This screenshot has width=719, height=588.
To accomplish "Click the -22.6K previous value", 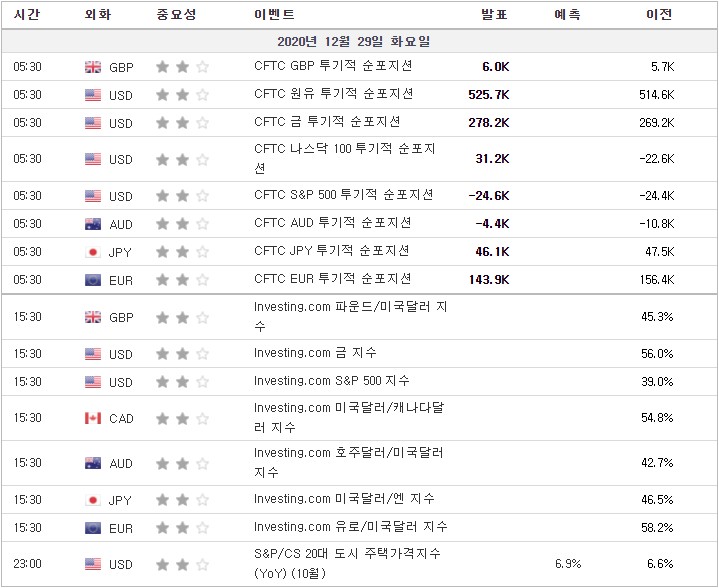I will pos(657,159).
